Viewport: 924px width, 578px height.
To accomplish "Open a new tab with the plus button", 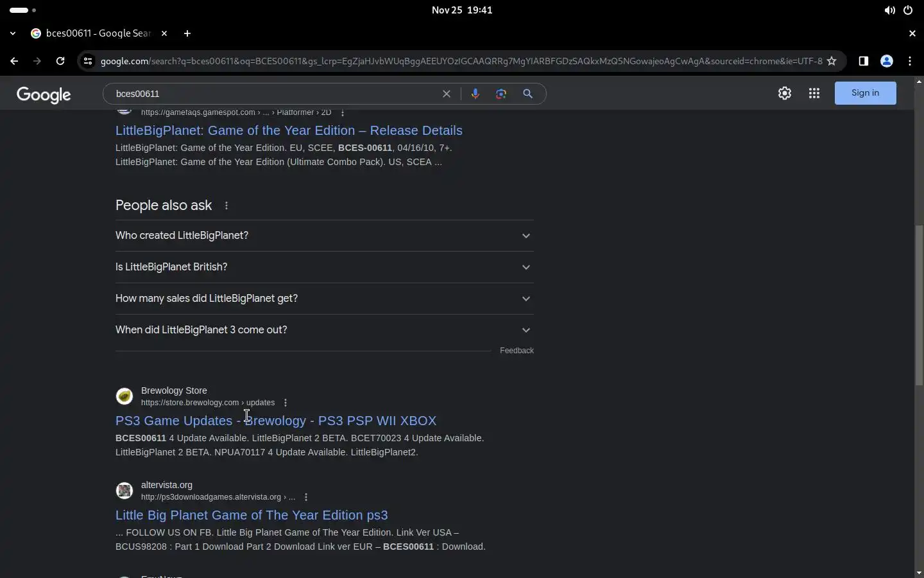I will click(187, 33).
